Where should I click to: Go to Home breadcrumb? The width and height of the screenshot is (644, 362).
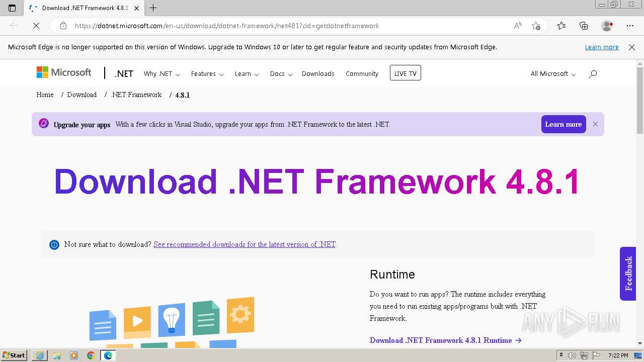tap(45, 95)
